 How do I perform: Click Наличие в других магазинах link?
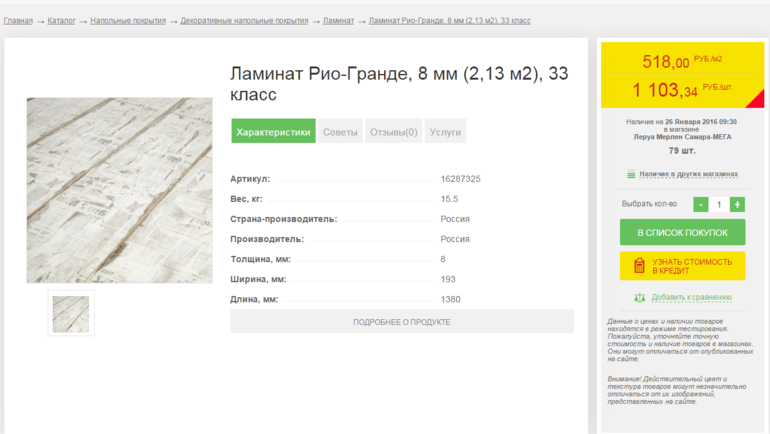(x=688, y=174)
